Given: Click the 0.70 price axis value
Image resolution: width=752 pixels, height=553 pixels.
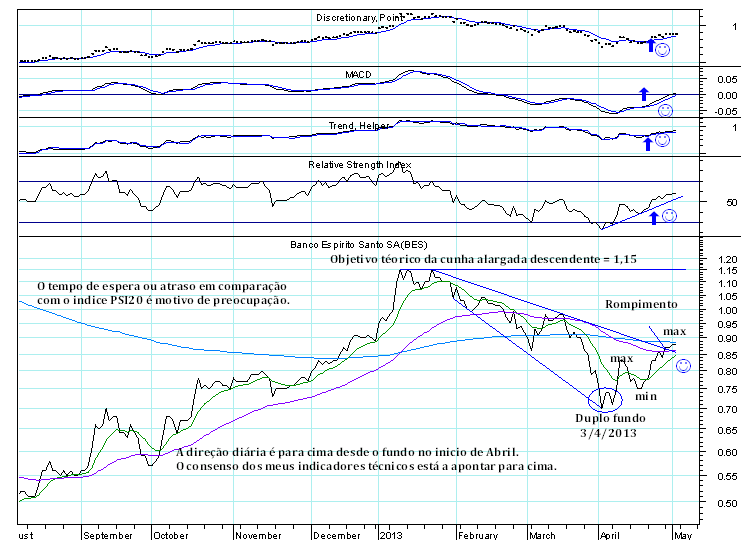Looking at the screenshot, I should [728, 410].
